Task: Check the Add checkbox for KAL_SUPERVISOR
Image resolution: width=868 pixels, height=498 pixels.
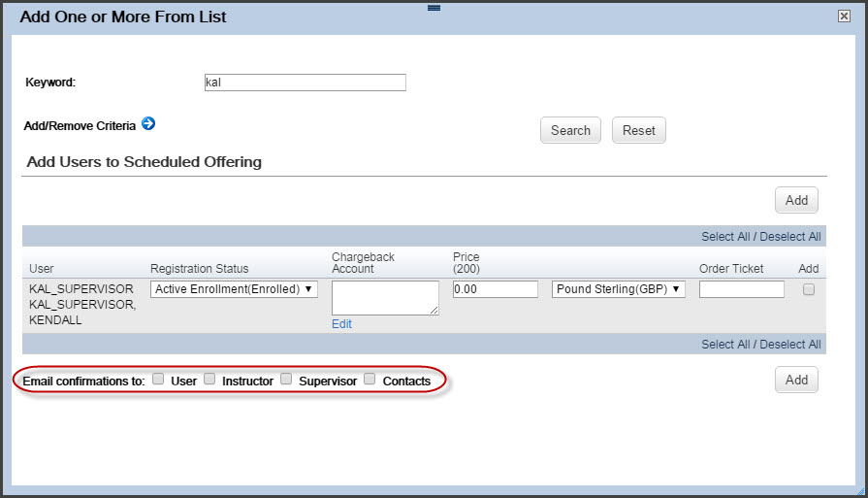Action: pyautogui.click(x=809, y=289)
